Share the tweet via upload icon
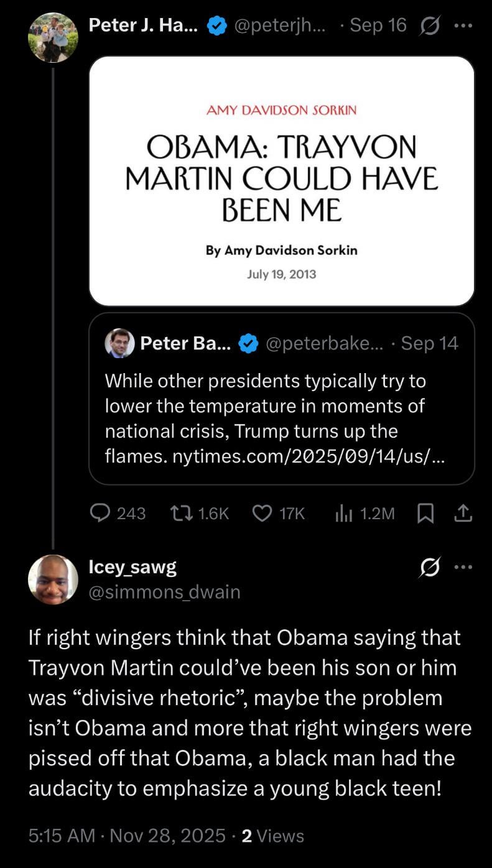This screenshot has width=492, height=868. click(464, 512)
